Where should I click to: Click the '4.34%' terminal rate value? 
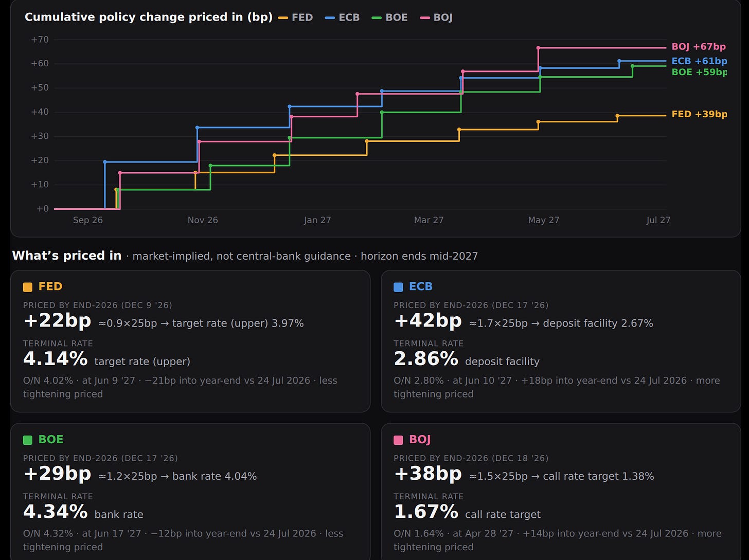[x=56, y=512]
